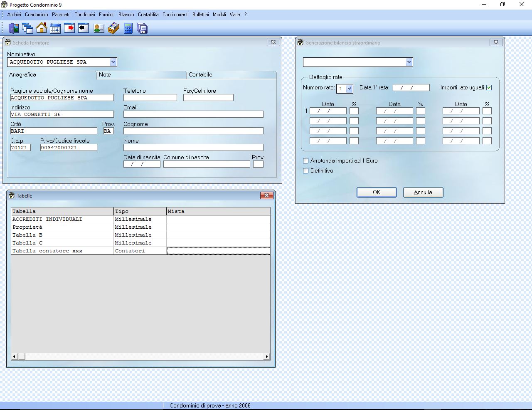Select the ACCREDITI INDIVIDUALI table row

[140, 219]
